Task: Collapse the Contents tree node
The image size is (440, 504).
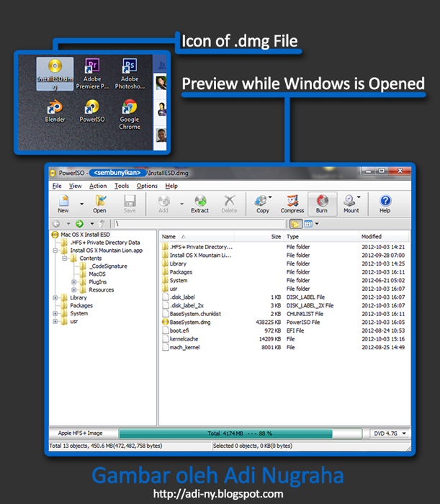Action: (65, 258)
